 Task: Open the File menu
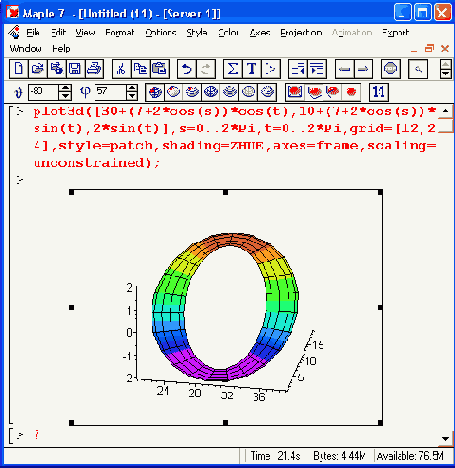[x=33, y=32]
